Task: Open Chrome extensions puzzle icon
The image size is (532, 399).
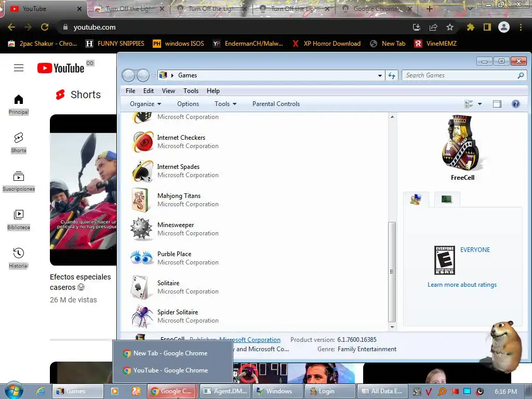Action: (470, 27)
